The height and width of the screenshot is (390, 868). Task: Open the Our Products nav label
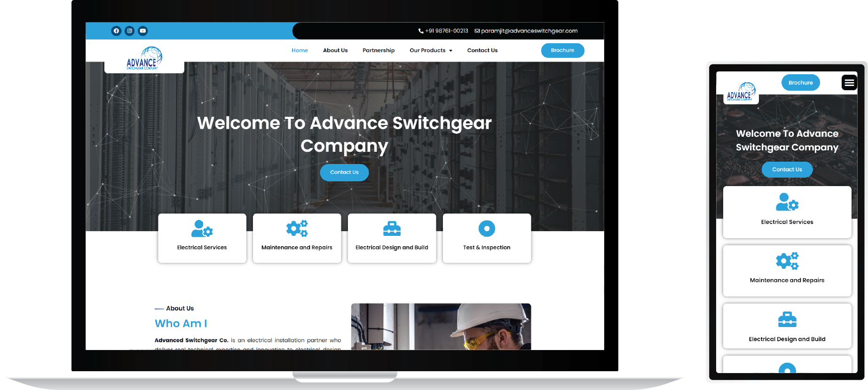coord(427,50)
